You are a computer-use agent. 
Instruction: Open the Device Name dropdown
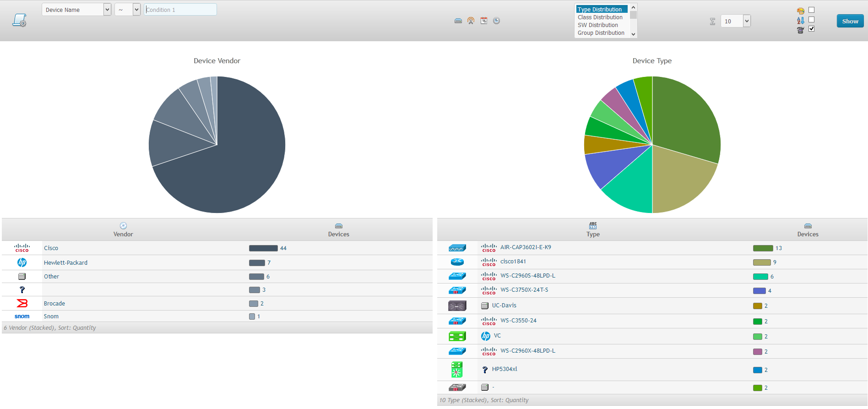[76, 10]
